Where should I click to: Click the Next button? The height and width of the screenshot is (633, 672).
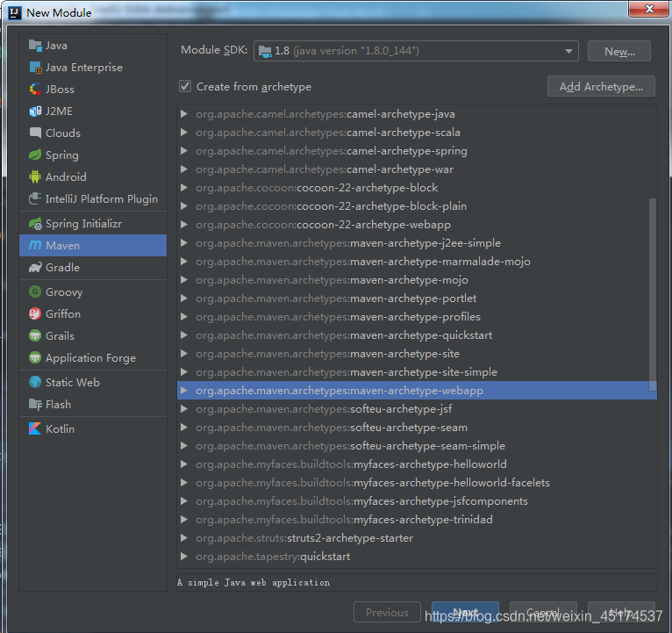[x=465, y=612]
